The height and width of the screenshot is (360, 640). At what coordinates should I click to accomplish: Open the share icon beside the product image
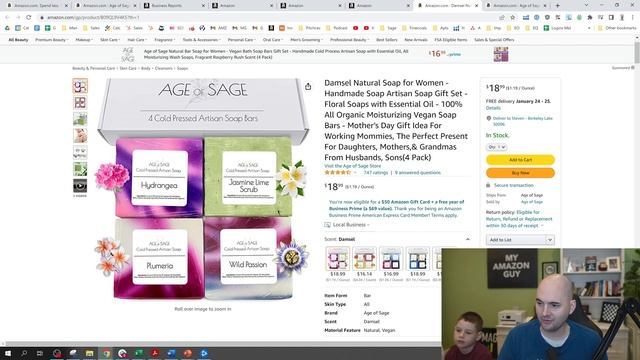(x=308, y=87)
